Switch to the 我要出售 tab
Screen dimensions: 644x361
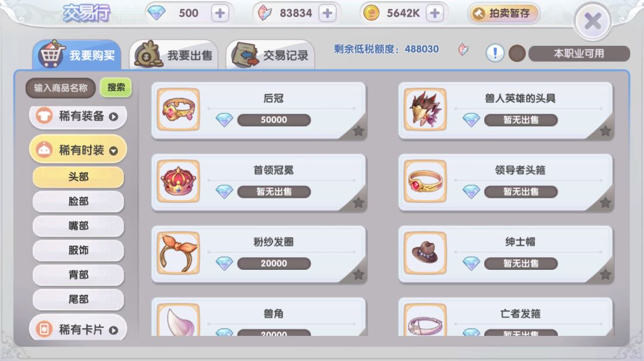[x=174, y=55]
